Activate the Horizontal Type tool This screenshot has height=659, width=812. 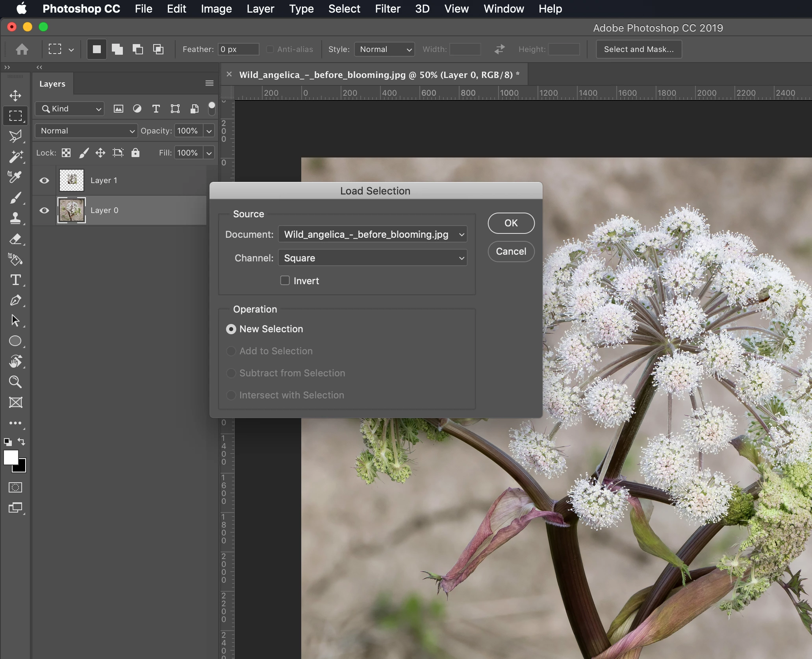[15, 280]
